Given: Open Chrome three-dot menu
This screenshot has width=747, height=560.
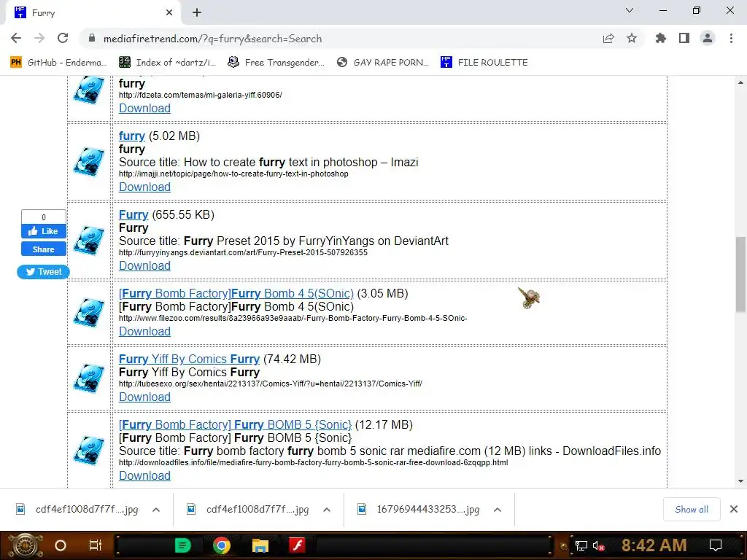Looking at the screenshot, I should tap(731, 39).
